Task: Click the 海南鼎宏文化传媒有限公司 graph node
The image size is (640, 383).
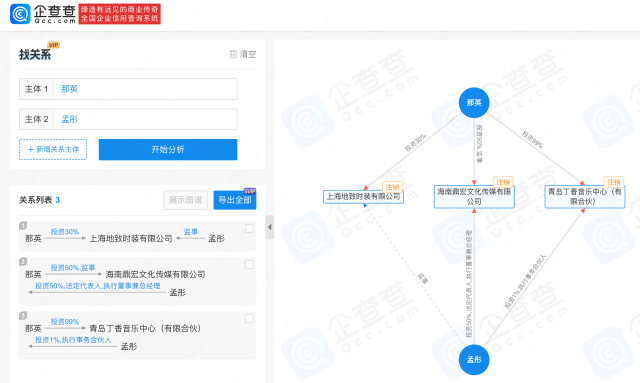Action: point(474,196)
